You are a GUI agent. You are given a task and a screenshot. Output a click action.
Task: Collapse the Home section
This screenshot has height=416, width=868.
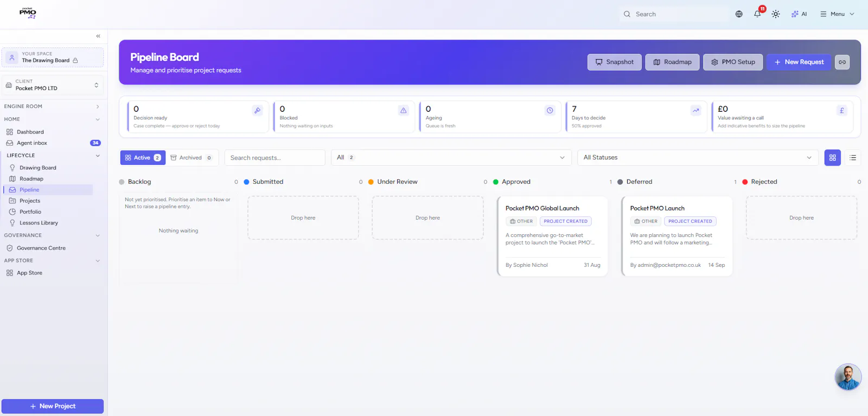(x=52, y=119)
